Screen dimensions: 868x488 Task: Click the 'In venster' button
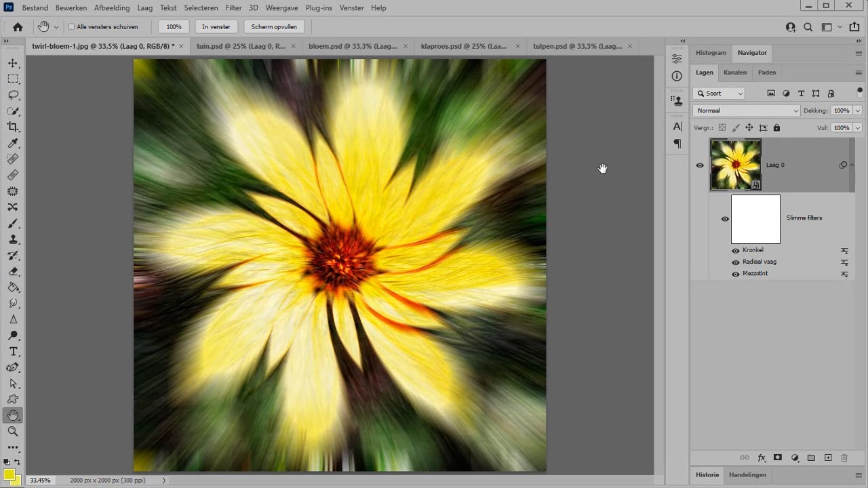tap(216, 27)
